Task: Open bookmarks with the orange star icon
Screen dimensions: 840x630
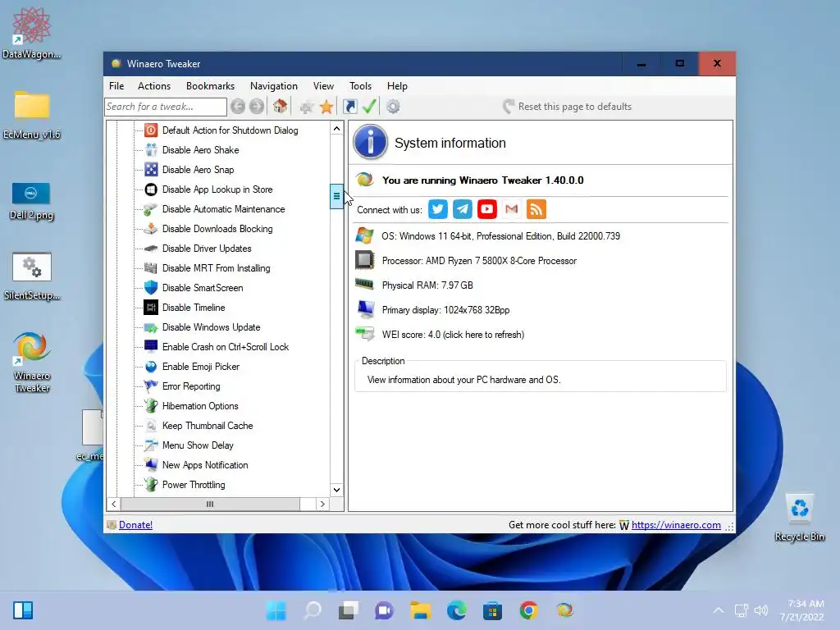Action: tap(326, 107)
